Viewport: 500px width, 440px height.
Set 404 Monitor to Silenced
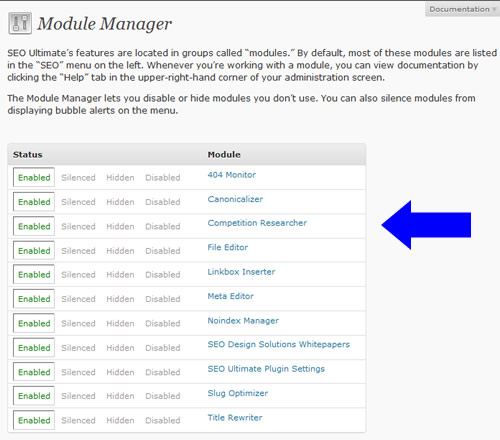click(78, 178)
